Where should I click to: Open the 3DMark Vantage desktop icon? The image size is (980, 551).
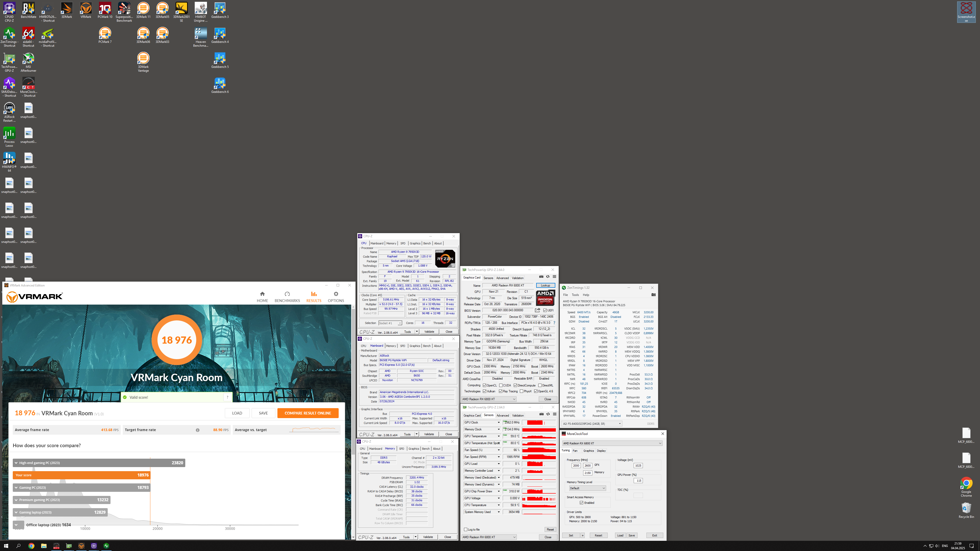[x=143, y=62]
